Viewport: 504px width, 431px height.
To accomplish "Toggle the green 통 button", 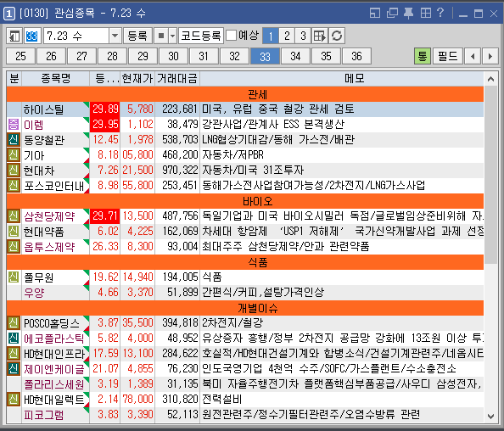I will click(423, 56).
